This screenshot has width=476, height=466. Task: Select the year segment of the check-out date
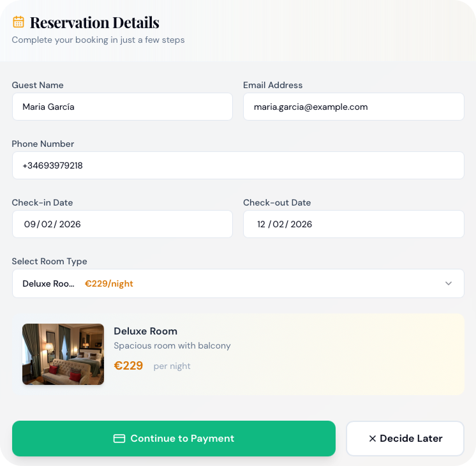(x=302, y=224)
